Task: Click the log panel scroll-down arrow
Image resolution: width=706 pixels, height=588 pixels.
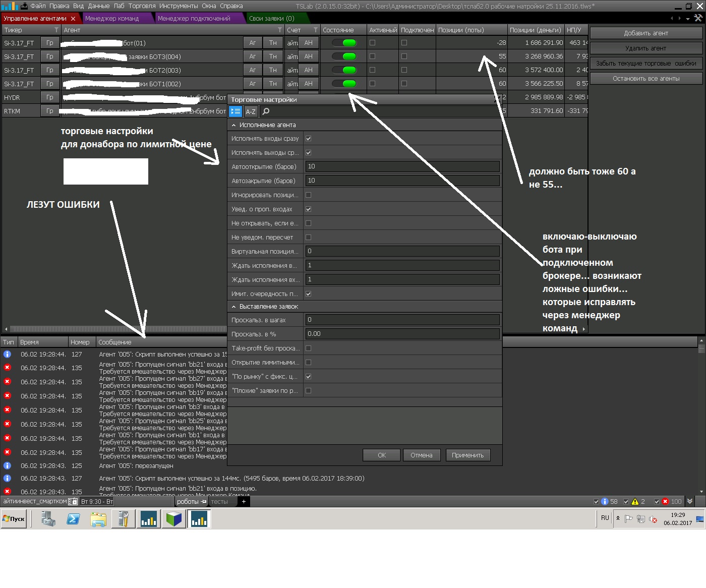Action: pyautogui.click(x=701, y=492)
